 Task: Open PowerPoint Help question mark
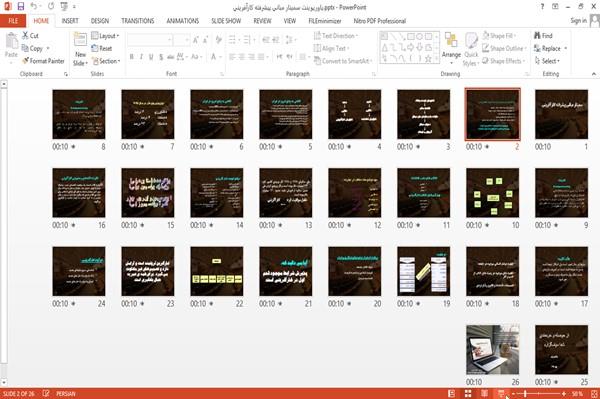click(542, 7)
